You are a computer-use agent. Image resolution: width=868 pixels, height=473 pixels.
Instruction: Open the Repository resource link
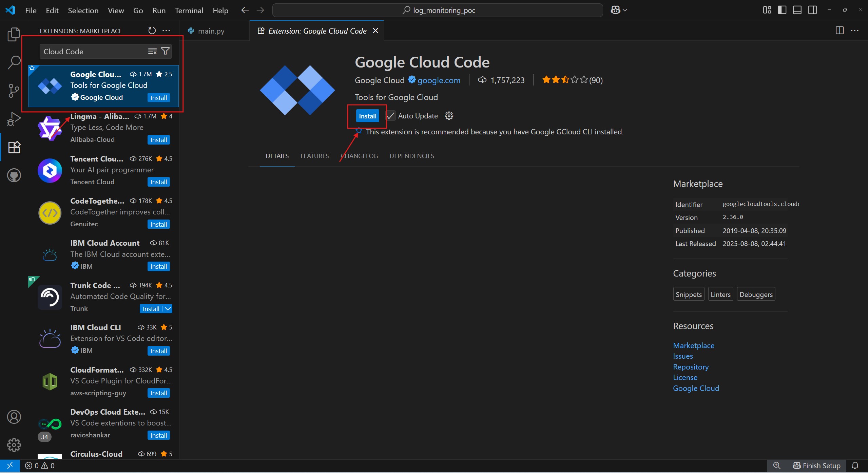click(x=691, y=367)
